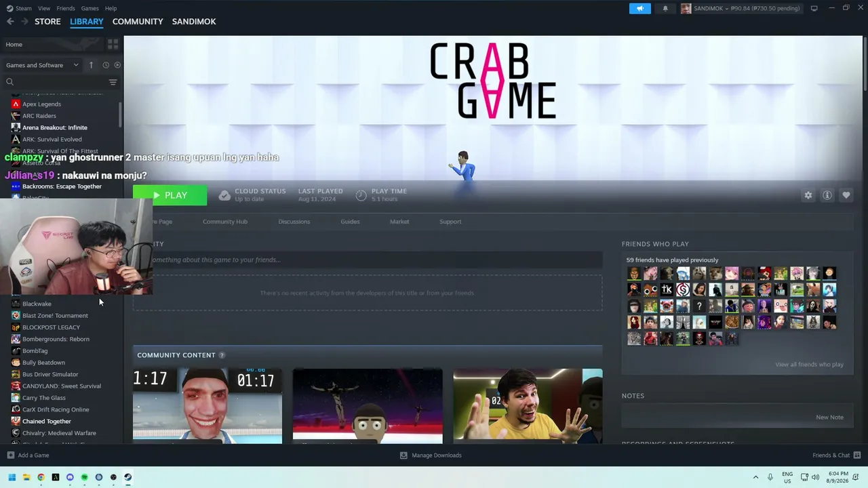
Task: Select ARK: Survival Evolved in library
Action: pos(52,140)
